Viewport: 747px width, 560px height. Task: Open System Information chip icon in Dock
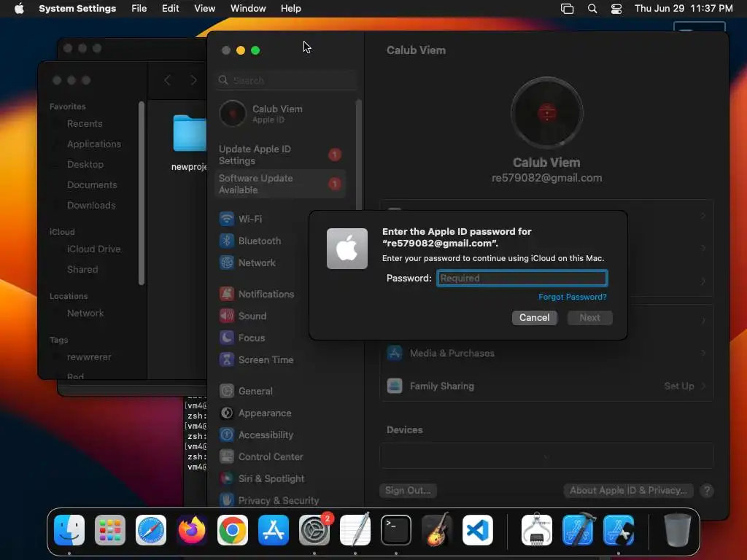[x=537, y=529]
